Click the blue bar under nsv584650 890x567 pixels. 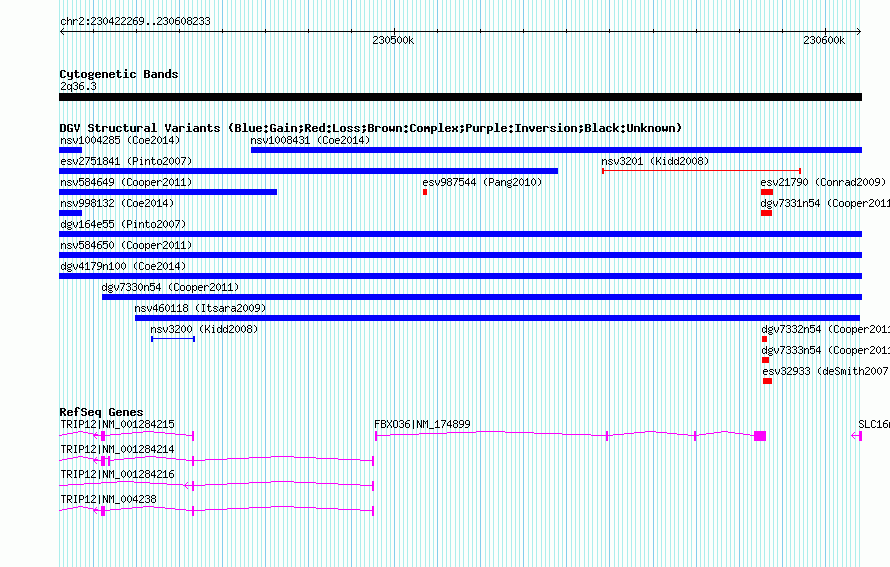point(460,255)
